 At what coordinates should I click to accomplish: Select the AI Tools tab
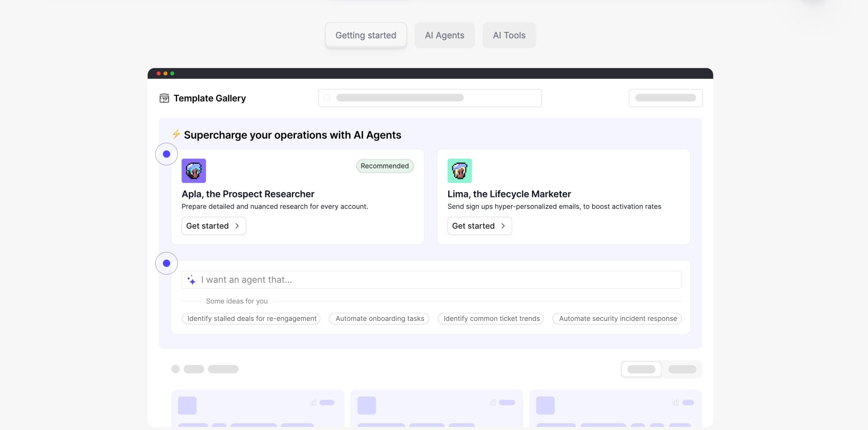point(509,35)
